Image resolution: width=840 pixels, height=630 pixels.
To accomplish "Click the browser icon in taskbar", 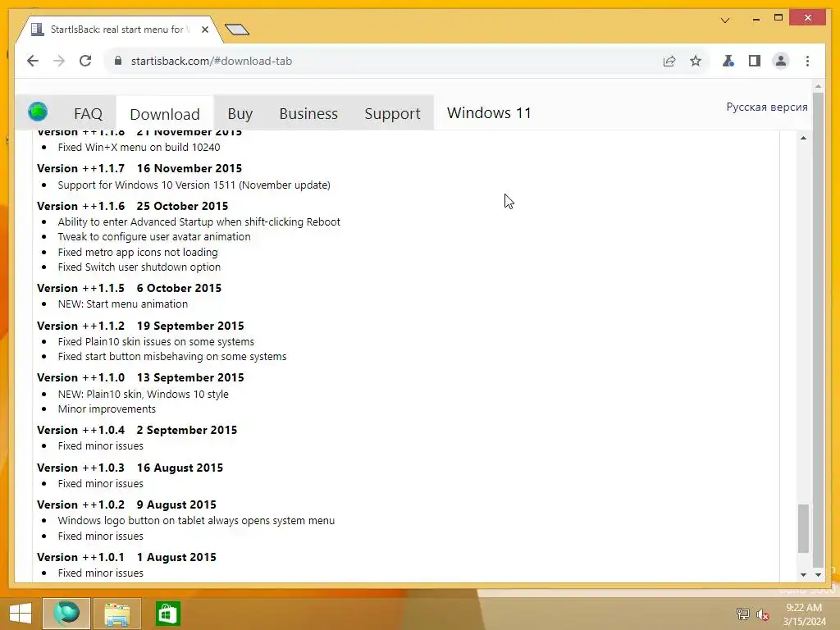I will (x=66, y=614).
